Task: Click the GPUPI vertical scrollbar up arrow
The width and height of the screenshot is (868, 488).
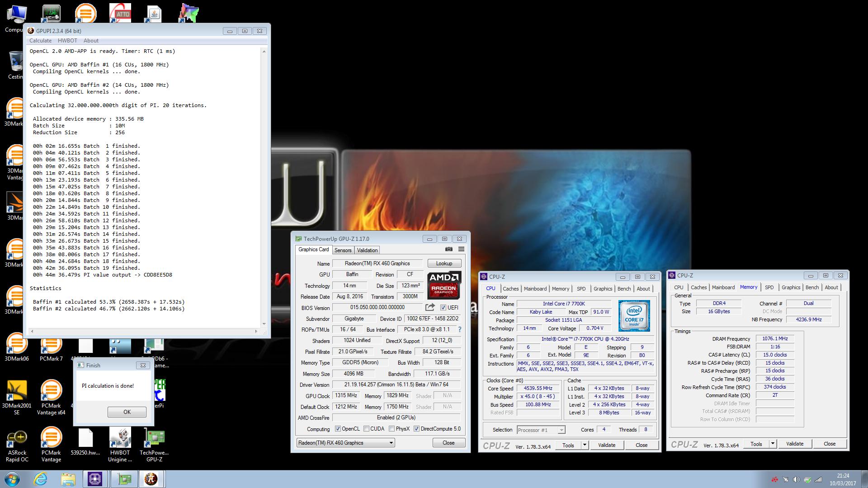Action: click(x=264, y=51)
